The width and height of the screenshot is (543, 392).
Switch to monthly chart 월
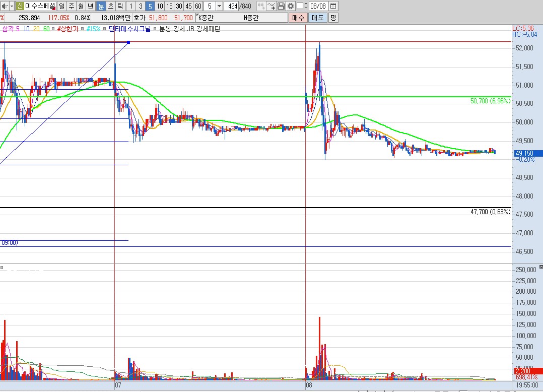pos(81,6)
